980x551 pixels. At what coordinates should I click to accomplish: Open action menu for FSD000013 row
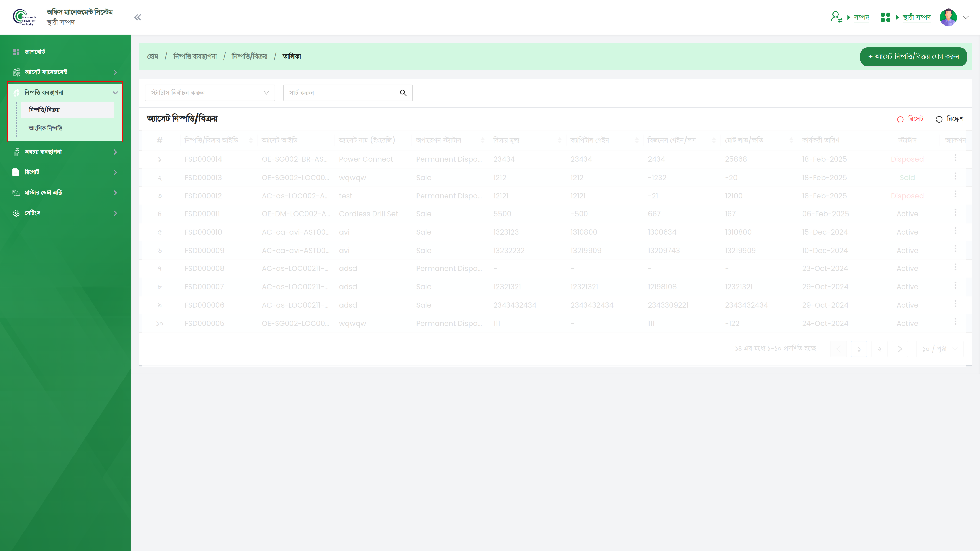click(x=955, y=176)
